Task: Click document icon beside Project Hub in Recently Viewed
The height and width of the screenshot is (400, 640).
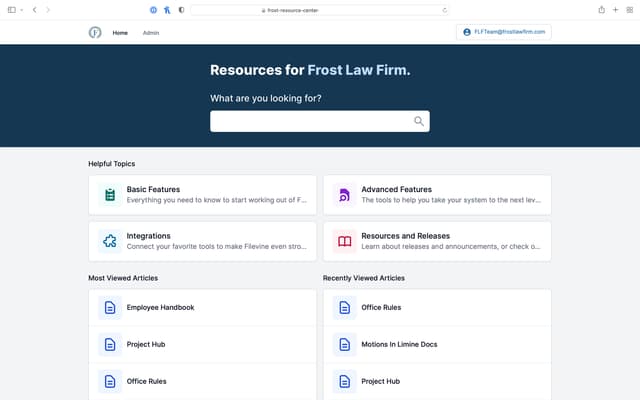Action: pos(344,381)
